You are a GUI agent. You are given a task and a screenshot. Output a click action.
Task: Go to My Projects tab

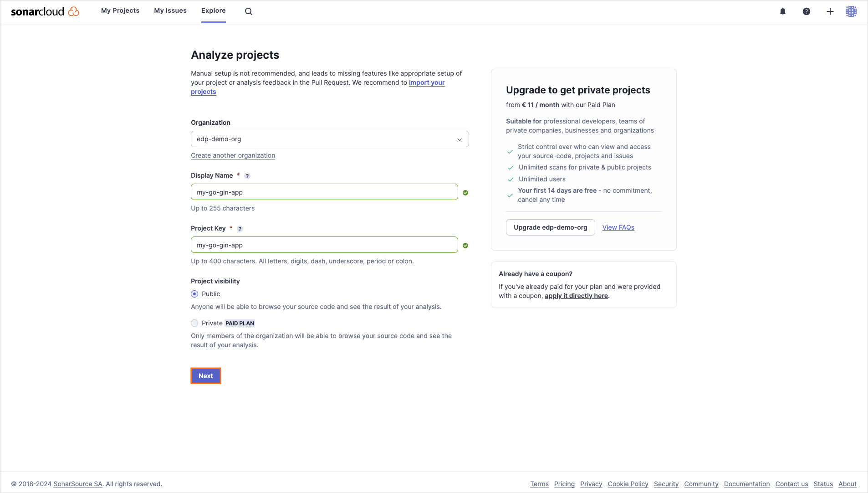click(120, 10)
